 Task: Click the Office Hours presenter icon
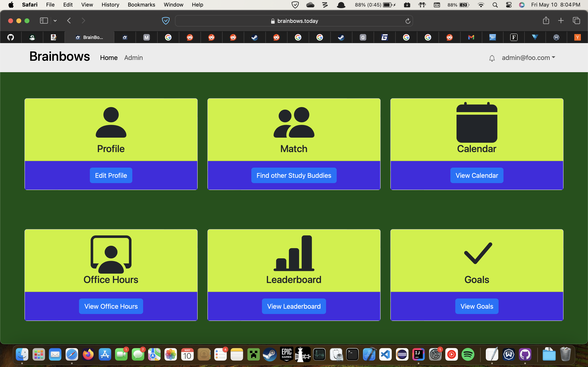pos(111,254)
